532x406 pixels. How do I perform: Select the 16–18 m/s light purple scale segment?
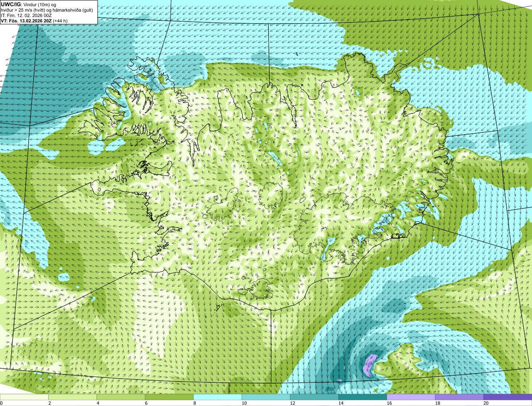pos(411,397)
